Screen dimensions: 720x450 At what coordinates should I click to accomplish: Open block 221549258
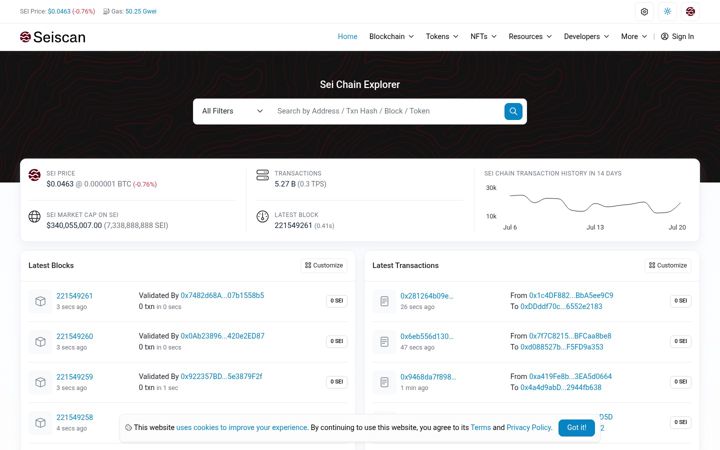tap(74, 417)
